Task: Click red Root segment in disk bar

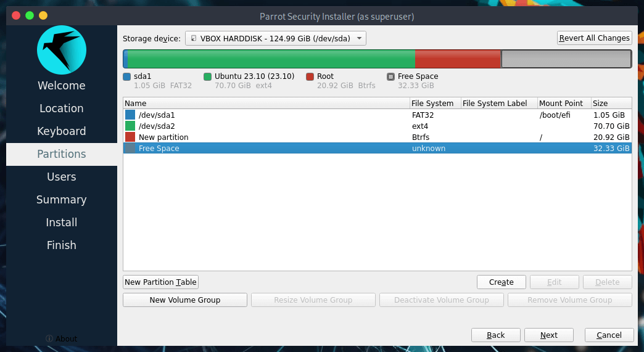Action: coord(457,59)
